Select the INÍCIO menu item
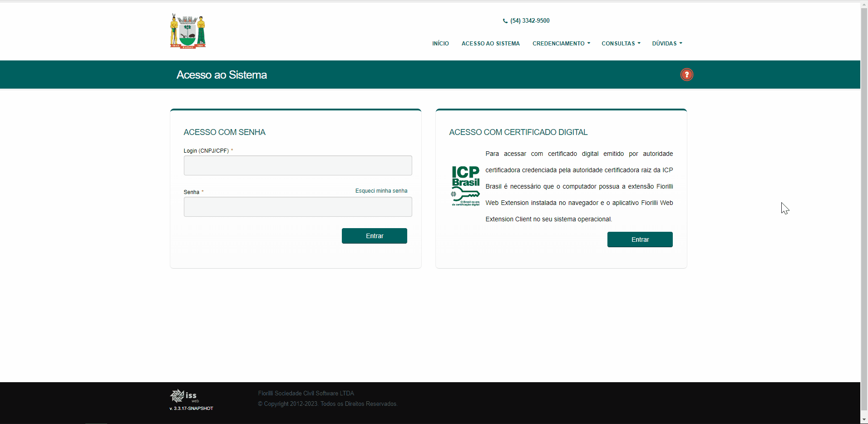 [x=440, y=43]
